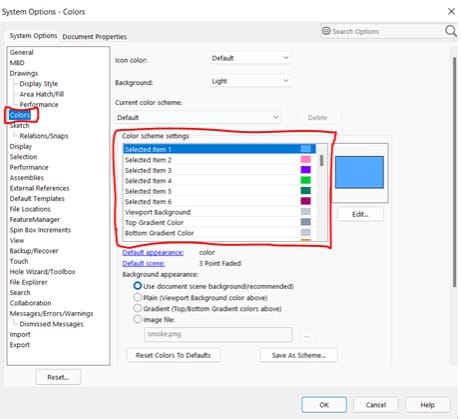Image resolution: width=461 pixels, height=419 pixels.
Task: Select Colors in options tree
Action: pos(20,115)
